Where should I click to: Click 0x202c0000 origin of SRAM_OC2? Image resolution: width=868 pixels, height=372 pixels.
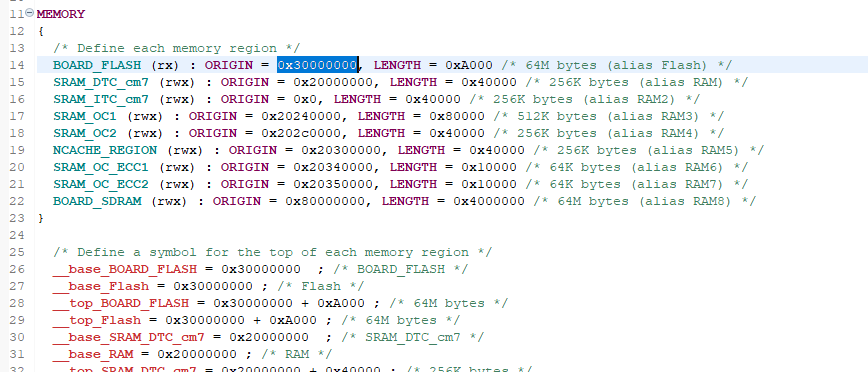(x=301, y=133)
